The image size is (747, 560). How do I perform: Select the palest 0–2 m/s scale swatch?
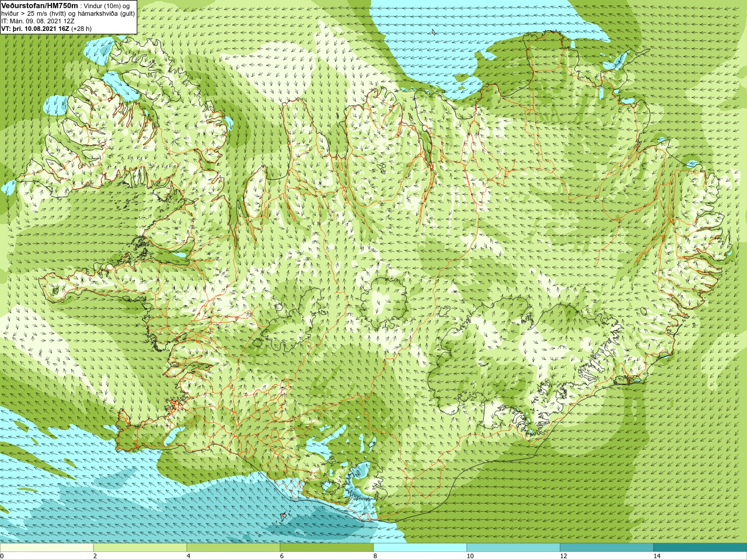(47, 548)
